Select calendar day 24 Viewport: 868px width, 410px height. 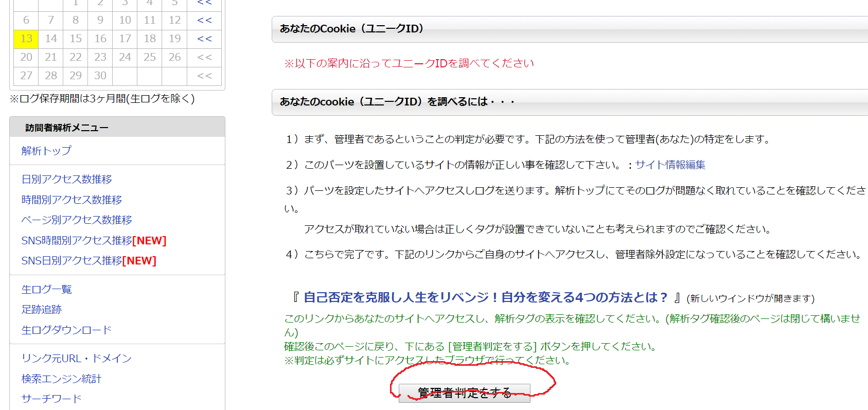[x=125, y=57]
